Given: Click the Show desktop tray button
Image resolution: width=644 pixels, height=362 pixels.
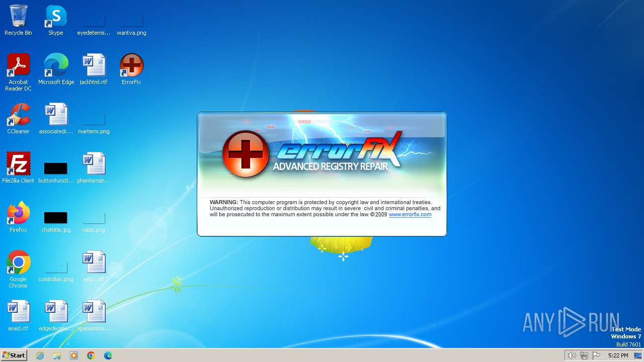Looking at the screenshot, I should coord(638,355).
